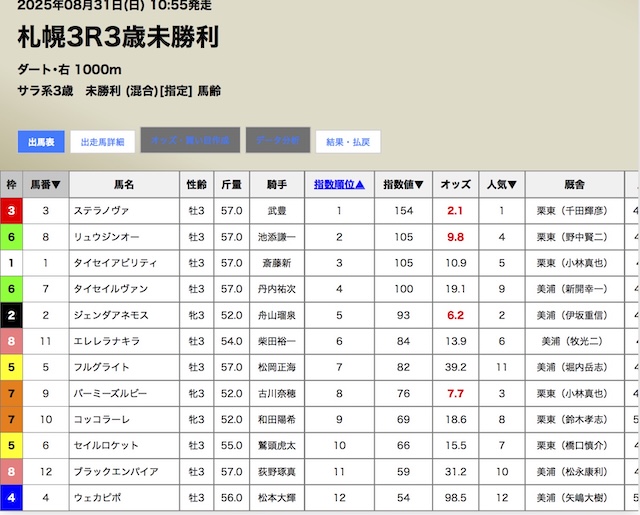Click trainer 栗東（千田輝彦）

[x=574, y=211]
